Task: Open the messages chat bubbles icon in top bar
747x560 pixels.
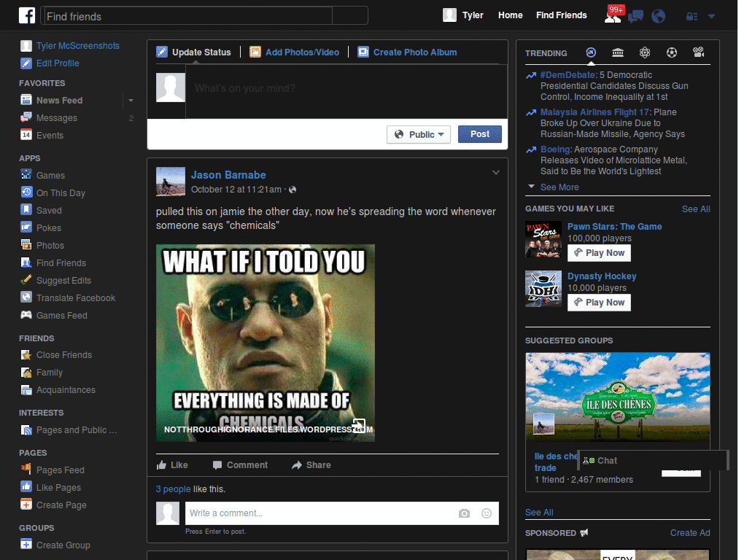Action: (635, 17)
